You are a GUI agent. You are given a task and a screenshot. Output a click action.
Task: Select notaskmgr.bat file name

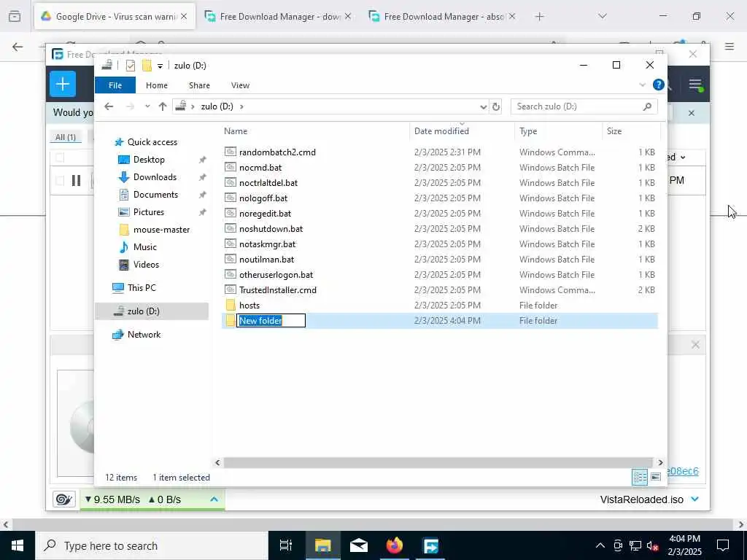[x=267, y=244]
